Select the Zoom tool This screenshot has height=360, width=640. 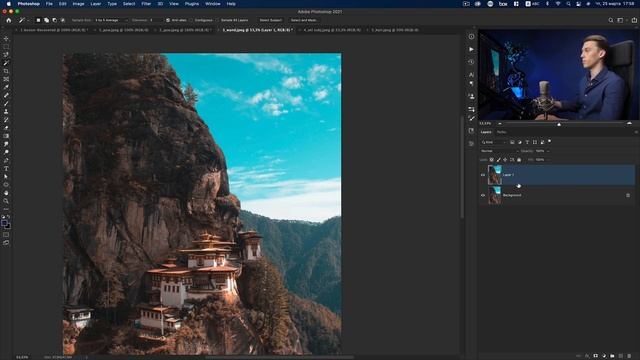pyautogui.click(x=6, y=201)
